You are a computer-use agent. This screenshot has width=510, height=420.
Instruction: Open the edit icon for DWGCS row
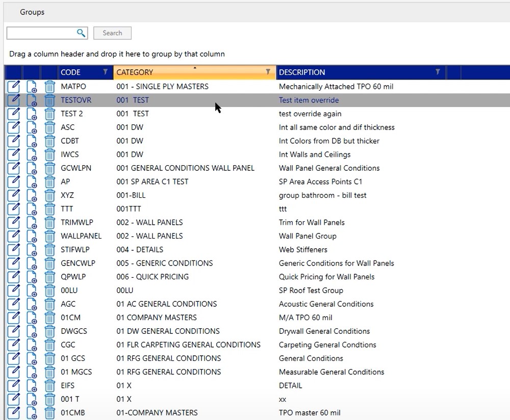point(14,331)
